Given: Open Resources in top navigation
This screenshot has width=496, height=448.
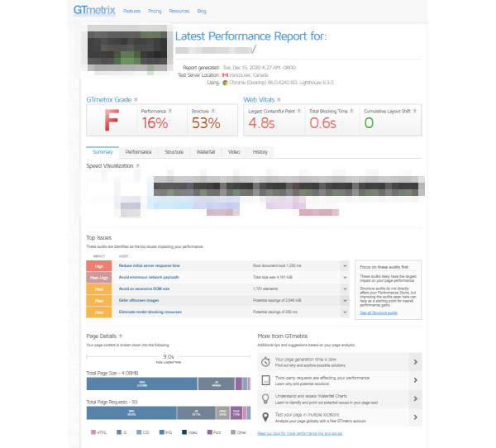Looking at the screenshot, I should point(179,11).
